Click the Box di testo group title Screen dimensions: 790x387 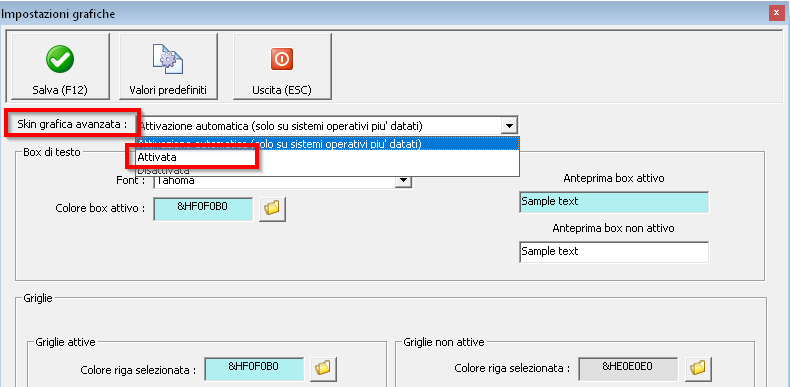click(52, 152)
